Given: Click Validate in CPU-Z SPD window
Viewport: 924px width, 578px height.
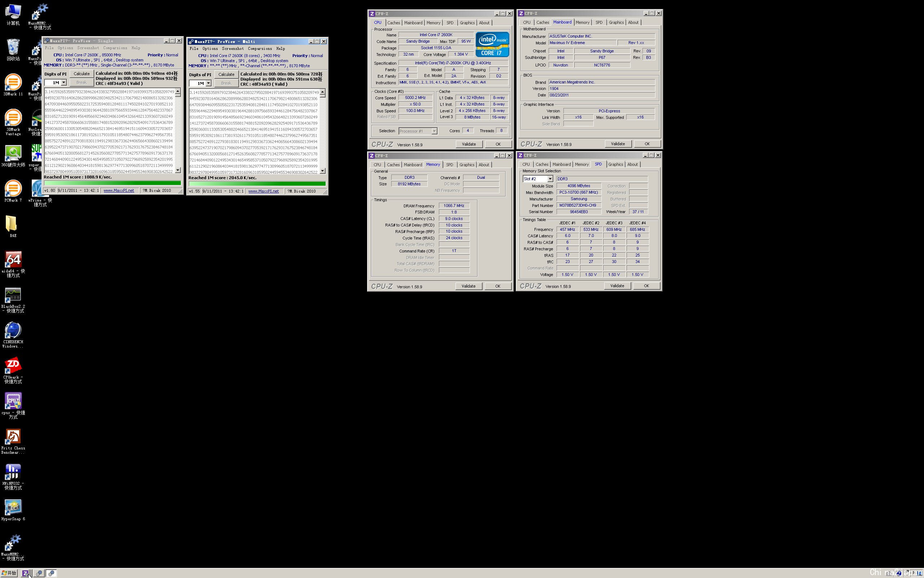Looking at the screenshot, I should [617, 285].
